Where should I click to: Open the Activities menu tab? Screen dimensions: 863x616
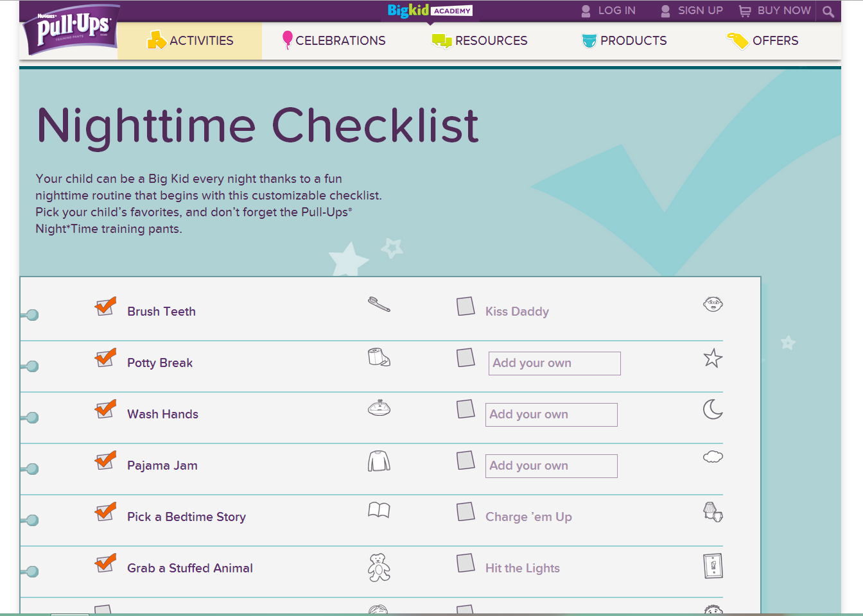coord(190,41)
